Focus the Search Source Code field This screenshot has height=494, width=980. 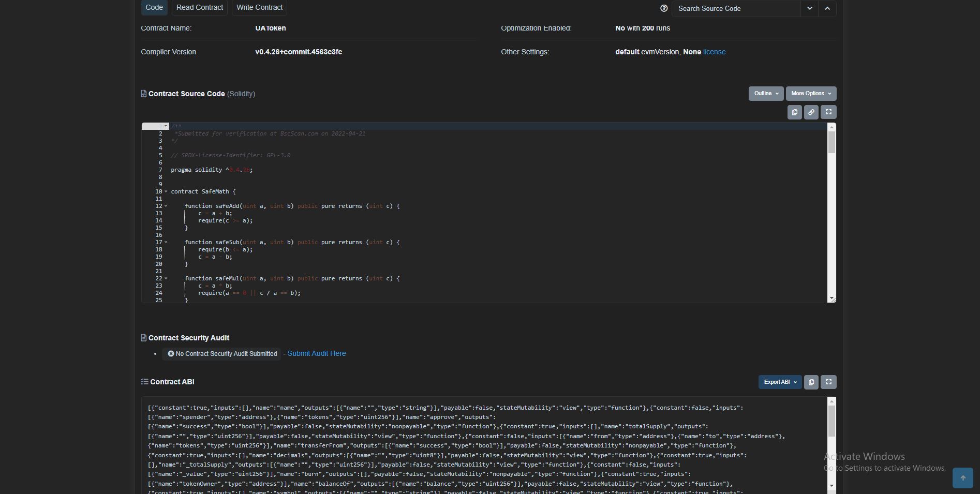[736, 8]
